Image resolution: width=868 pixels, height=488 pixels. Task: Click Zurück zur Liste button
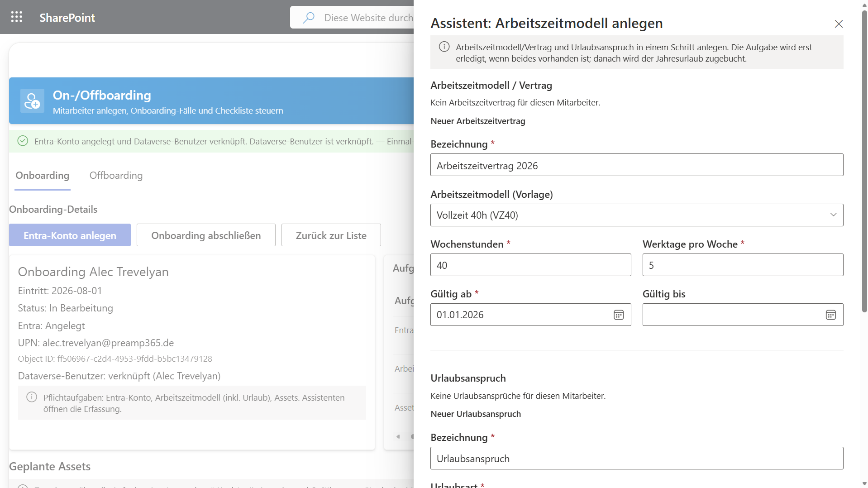(331, 235)
